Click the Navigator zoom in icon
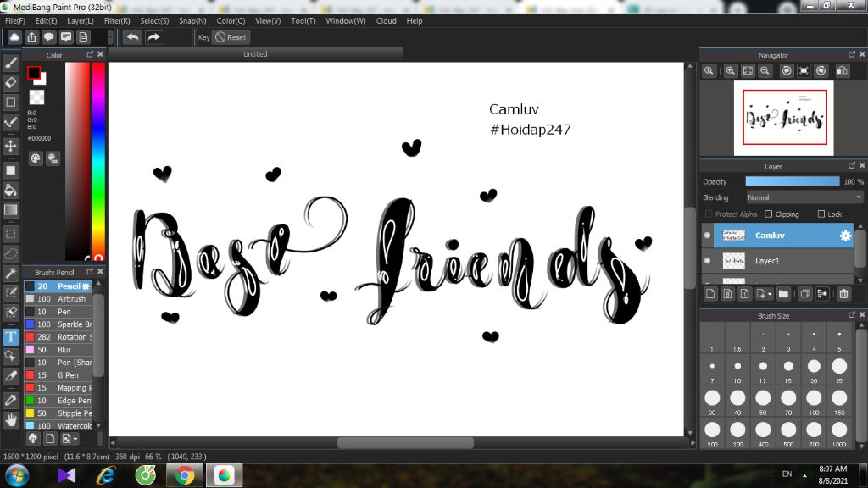Image resolution: width=868 pixels, height=488 pixels. click(x=731, y=71)
